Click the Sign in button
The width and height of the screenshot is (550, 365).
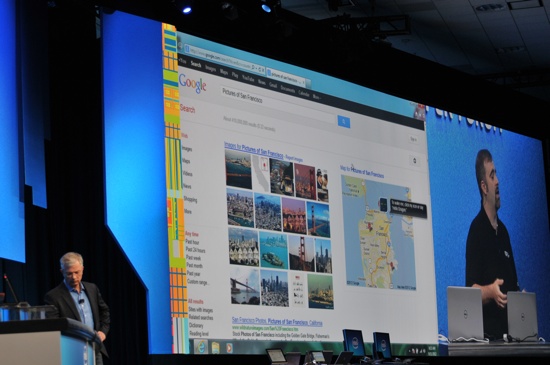click(x=414, y=139)
